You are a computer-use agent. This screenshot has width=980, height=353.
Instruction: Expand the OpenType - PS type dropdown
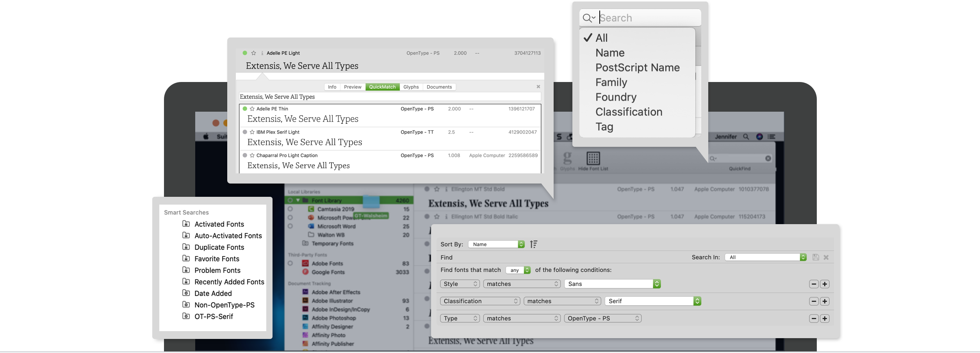pos(602,318)
